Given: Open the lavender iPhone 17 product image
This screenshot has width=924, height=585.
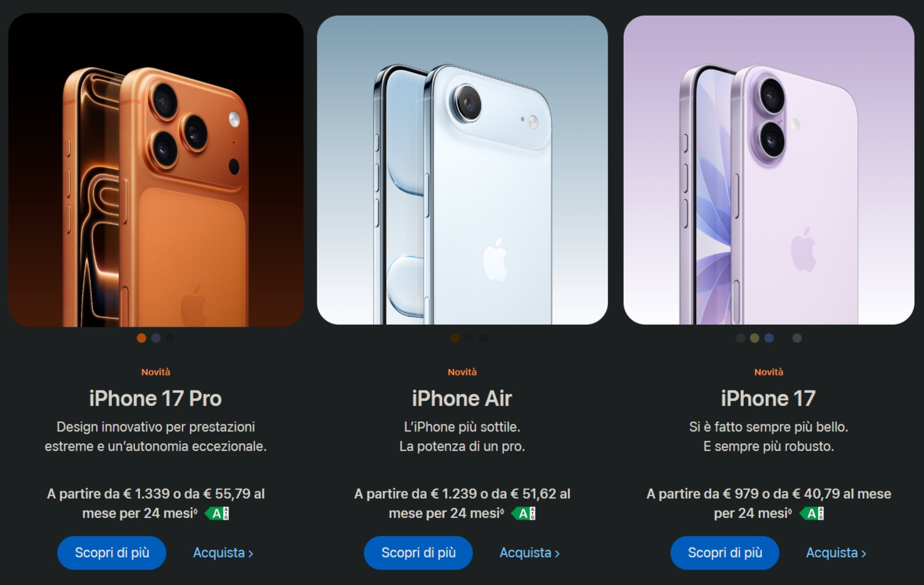Looking at the screenshot, I should [769, 170].
